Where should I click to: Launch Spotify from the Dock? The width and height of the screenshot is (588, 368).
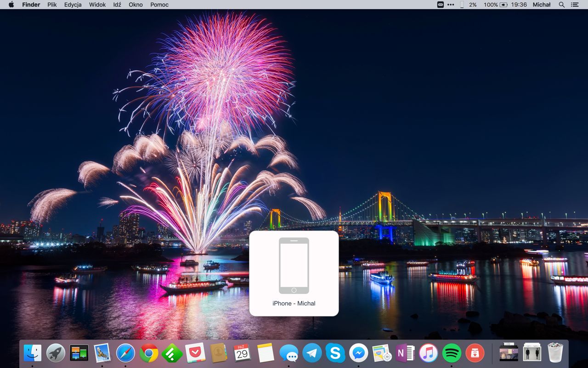(x=452, y=353)
